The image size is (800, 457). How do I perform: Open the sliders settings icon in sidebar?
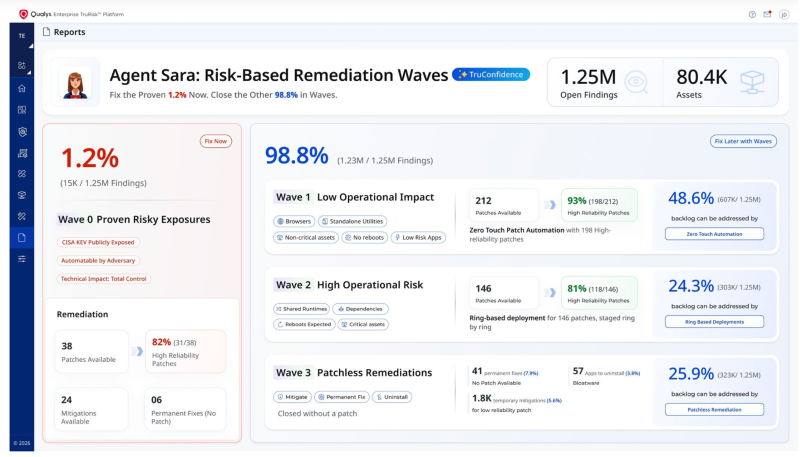click(22, 259)
